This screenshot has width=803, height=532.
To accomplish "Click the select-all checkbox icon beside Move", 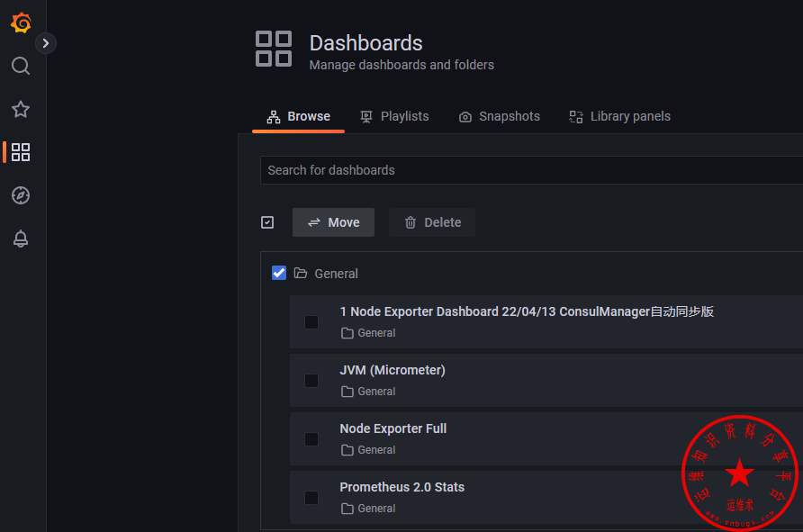I will pos(267,222).
